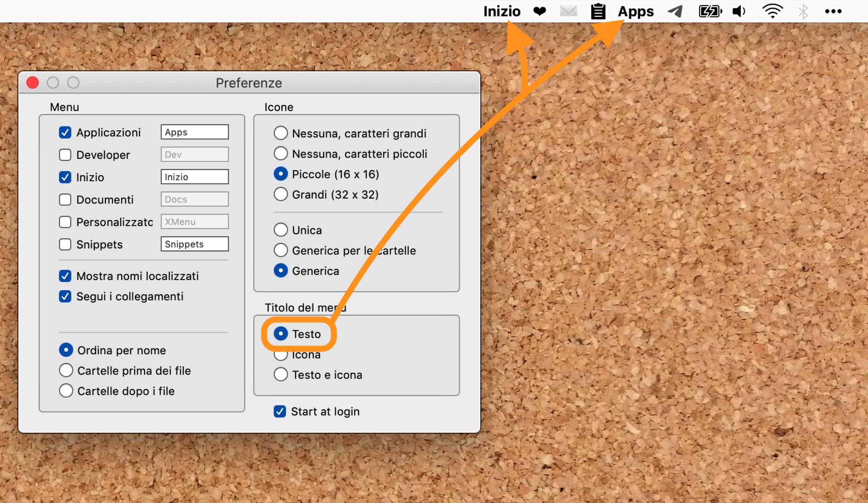Open the volume speaker icon
The height and width of the screenshot is (503, 868).
click(x=739, y=12)
